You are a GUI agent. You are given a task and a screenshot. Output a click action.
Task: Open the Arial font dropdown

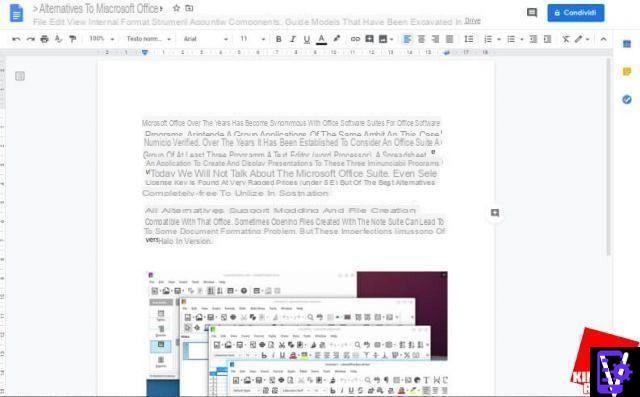pos(206,39)
